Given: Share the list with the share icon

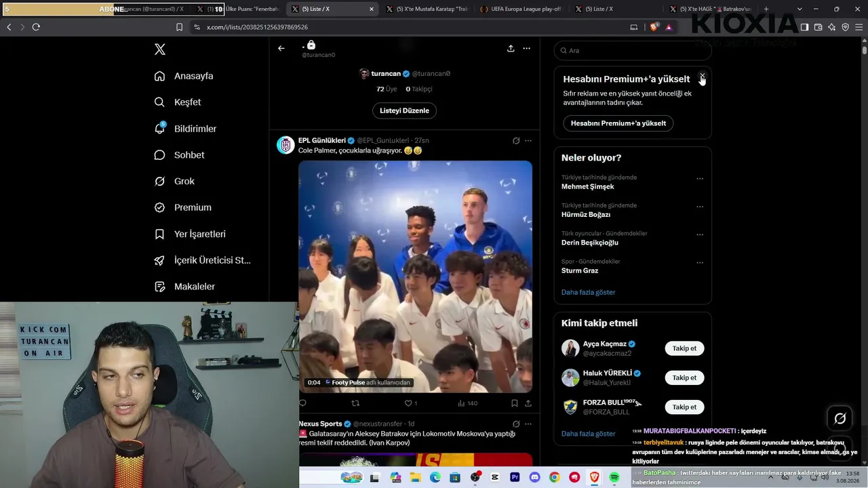Looking at the screenshot, I should click(511, 48).
